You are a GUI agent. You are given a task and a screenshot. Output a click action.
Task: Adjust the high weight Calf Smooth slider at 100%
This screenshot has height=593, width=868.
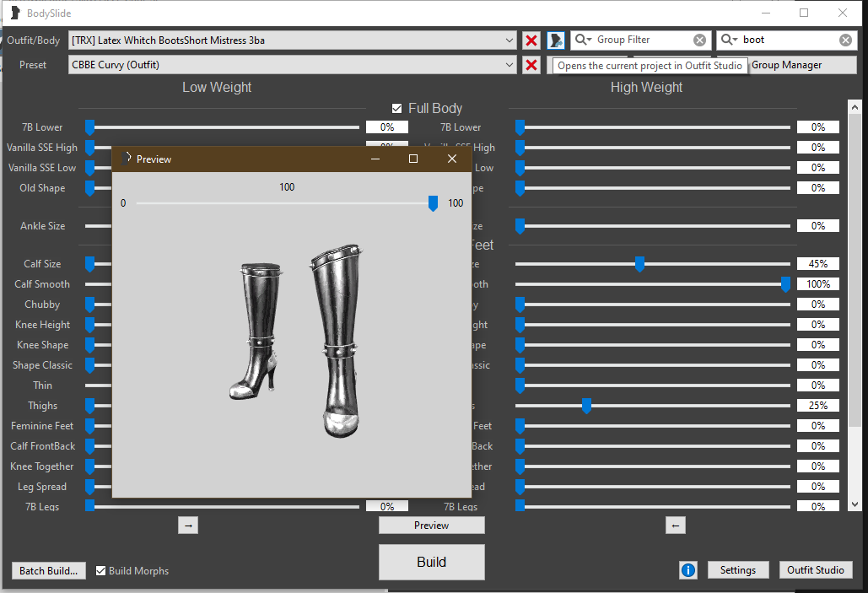785,284
